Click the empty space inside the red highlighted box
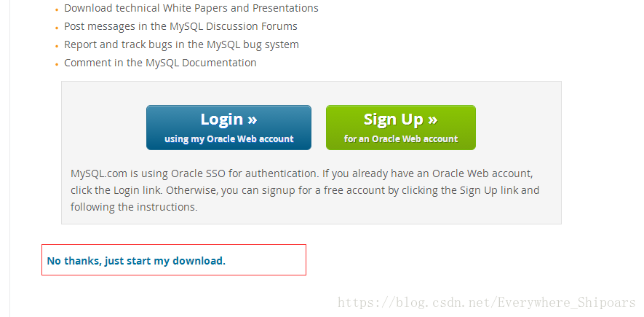The width and height of the screenshot is (644, 317). (x=266, y=260)
